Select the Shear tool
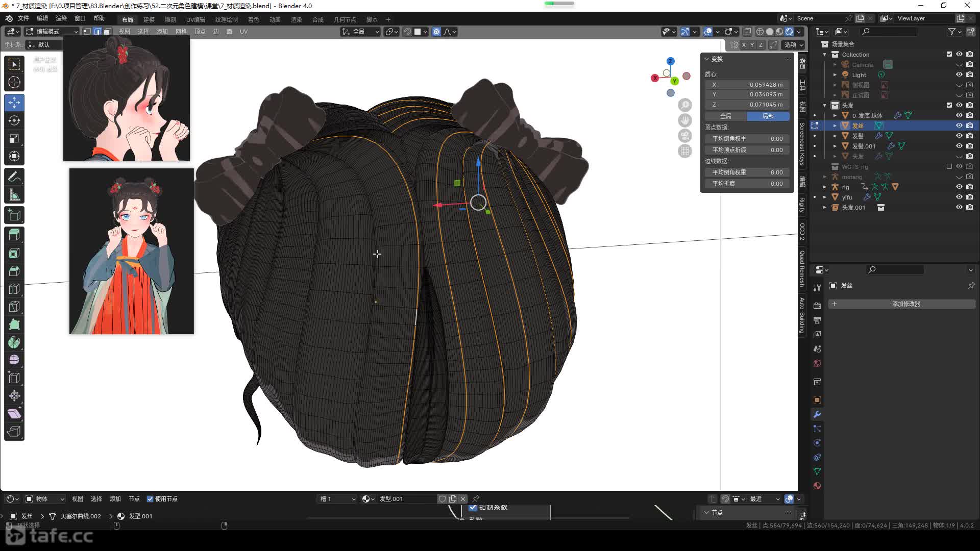This screenshot has width=980, height=551. 14,414
